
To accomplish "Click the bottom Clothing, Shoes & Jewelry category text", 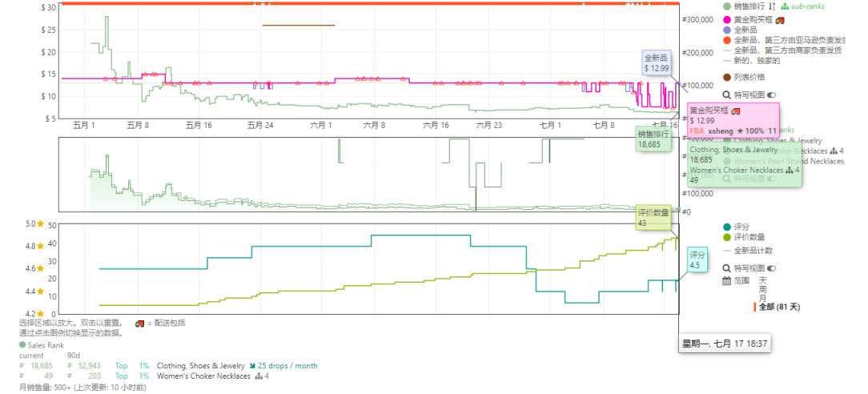I will coord(201,366).
